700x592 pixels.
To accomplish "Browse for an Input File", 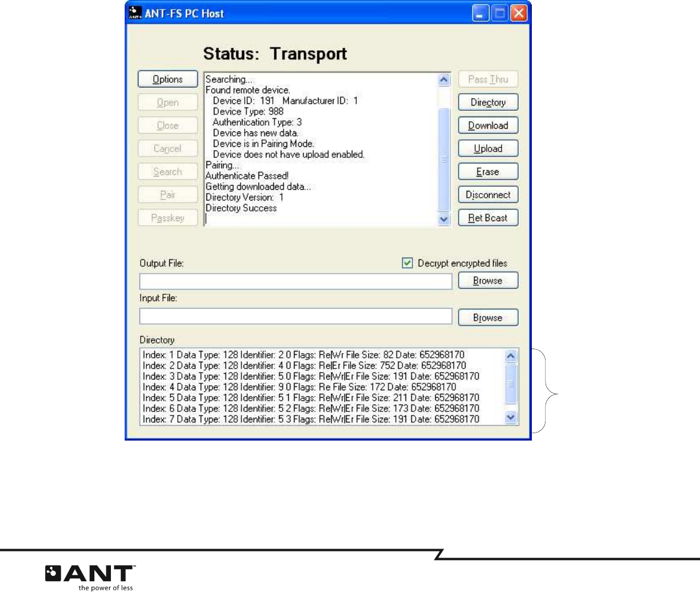I will [488, 318].
